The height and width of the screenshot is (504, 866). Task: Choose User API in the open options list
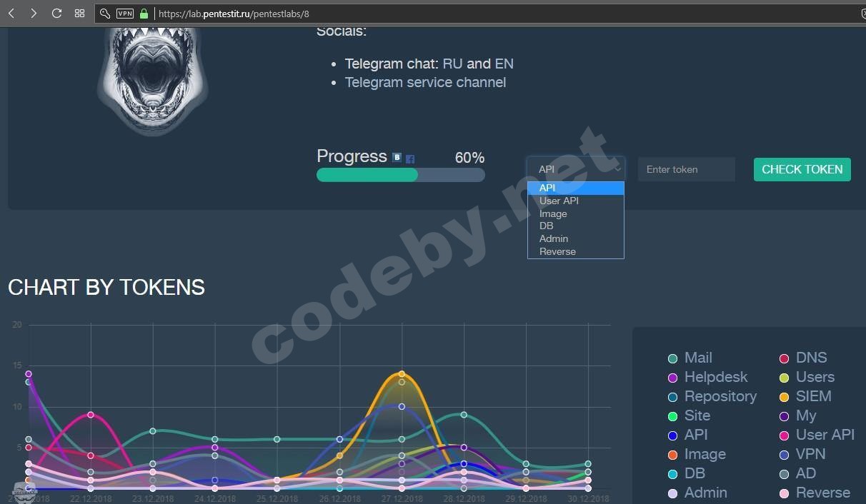tap(559, 201)
